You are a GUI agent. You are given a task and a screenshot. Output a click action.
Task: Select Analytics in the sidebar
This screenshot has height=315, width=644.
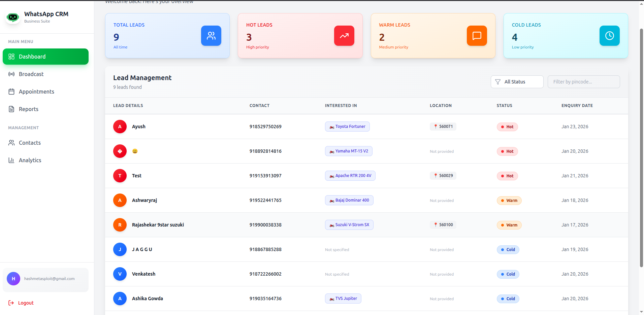45,160
